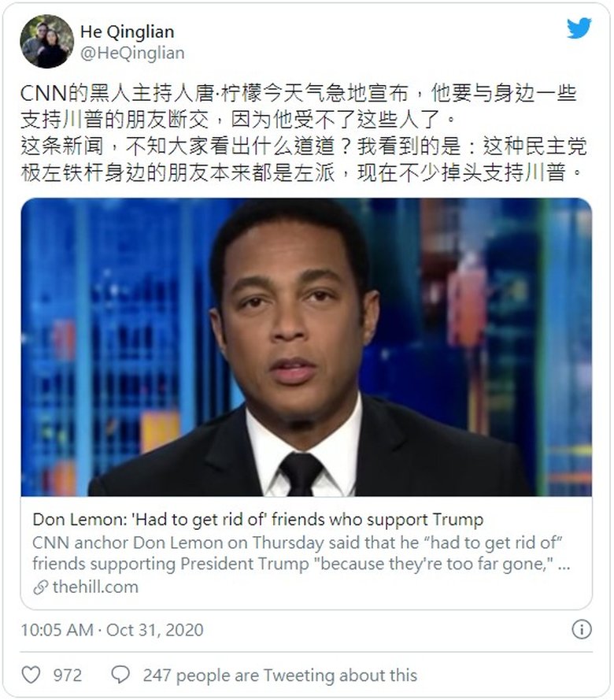The height and width of the screenshot is (700, 614).
Task: Click the news anchor preview image
Action: [306, 347]
